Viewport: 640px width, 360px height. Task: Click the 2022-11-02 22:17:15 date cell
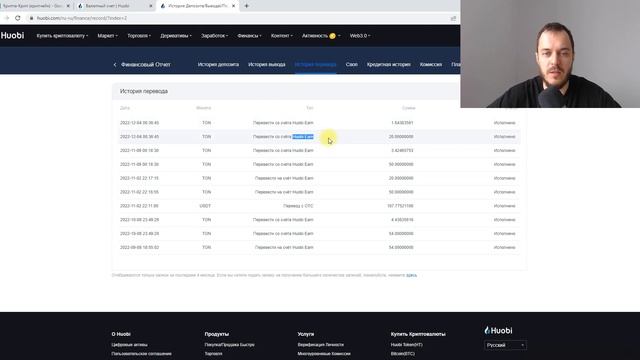click(x=139, y=178)
